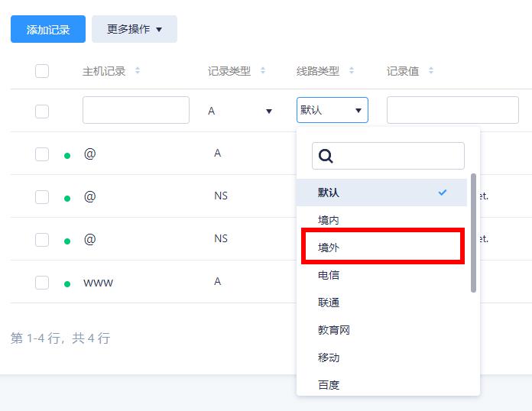This screenshot has height=411, width=532.
Task: Focus the 记录值 input field
Action: point(453,110)
